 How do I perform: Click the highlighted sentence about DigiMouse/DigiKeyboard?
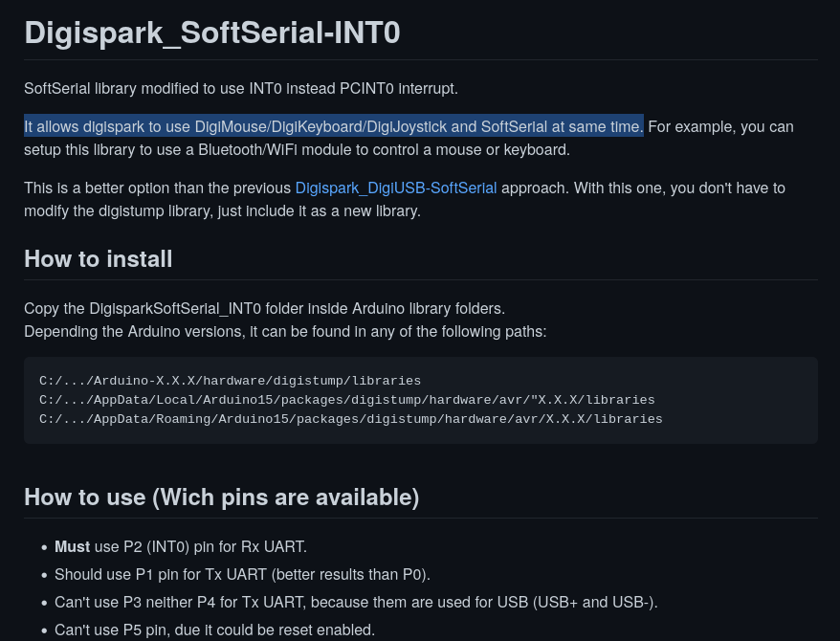[333, 126]
